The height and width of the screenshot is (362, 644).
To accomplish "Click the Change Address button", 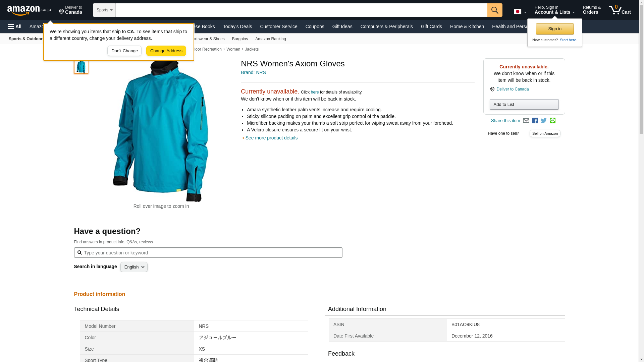I will tap(166, 51).
